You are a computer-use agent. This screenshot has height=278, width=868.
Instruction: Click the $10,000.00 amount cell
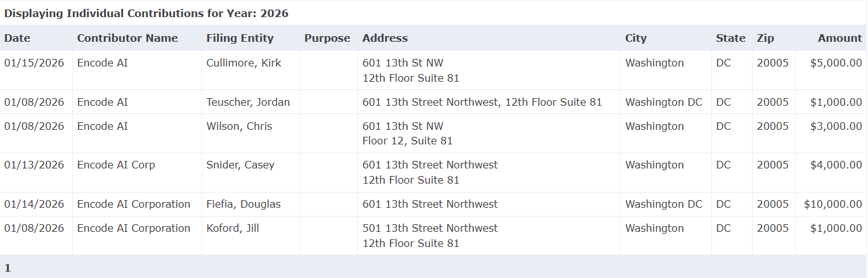tap(832, 204)
